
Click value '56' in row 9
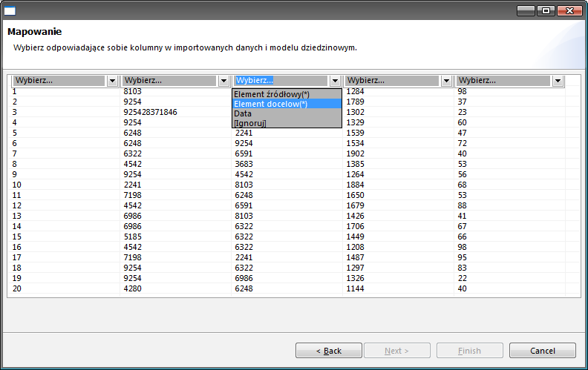click(x=462, y=174)
